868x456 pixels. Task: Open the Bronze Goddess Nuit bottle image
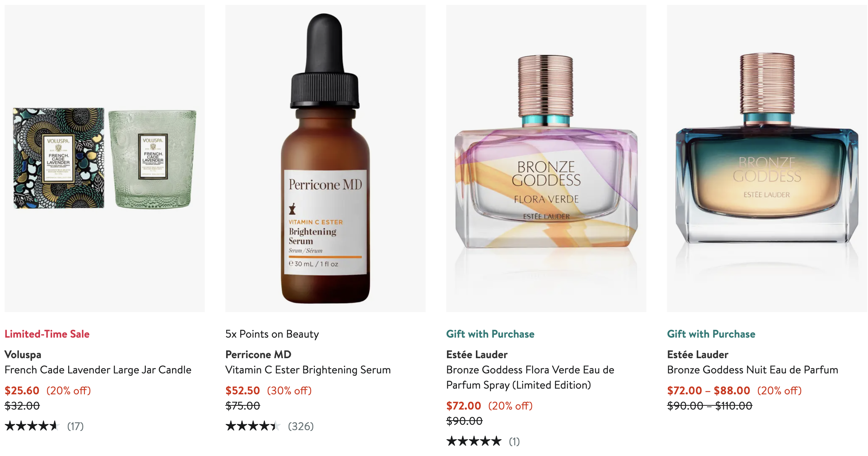click(767, 158)
